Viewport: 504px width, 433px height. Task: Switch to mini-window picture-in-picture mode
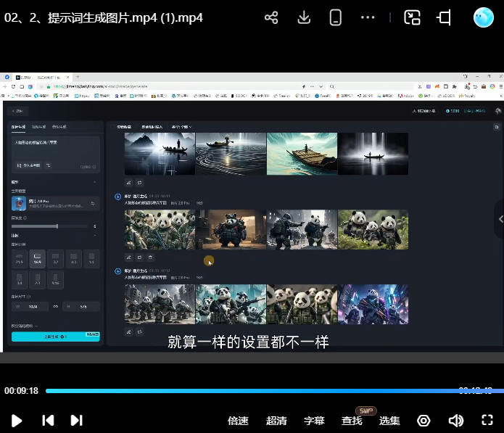(412, 17)
